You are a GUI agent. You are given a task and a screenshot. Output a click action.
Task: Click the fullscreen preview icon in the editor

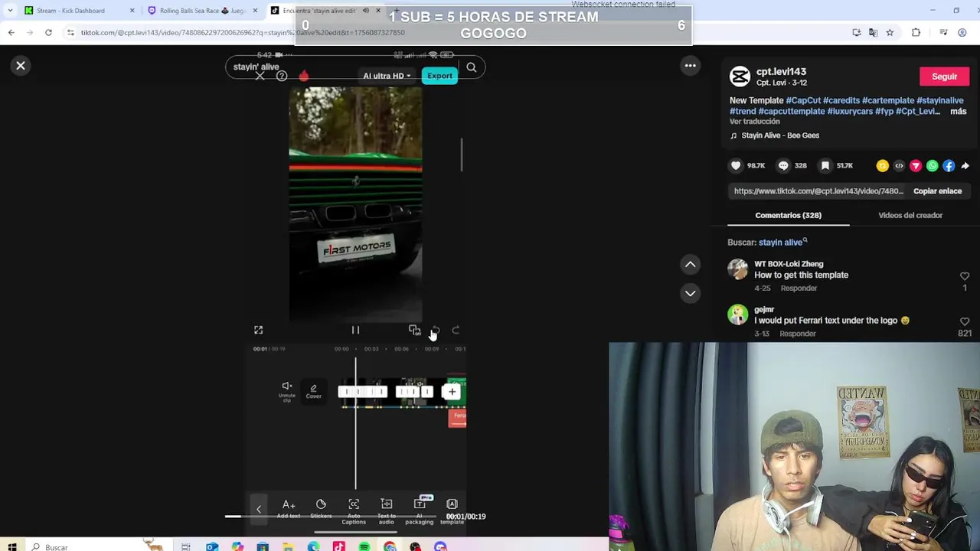258,330
